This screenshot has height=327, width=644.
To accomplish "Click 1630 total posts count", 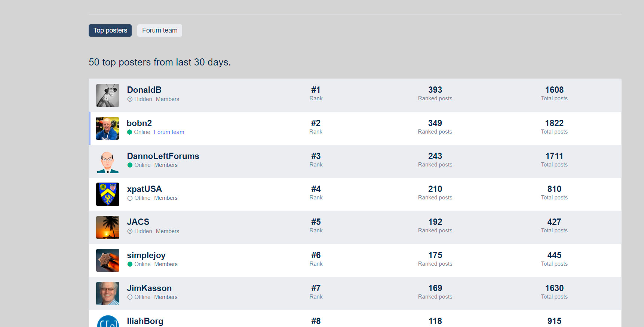I will pyautogui.click(x=554, y=288).
